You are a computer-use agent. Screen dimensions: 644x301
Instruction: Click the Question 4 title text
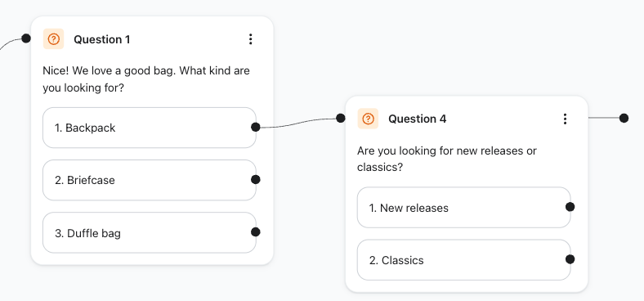pos(417,119)
